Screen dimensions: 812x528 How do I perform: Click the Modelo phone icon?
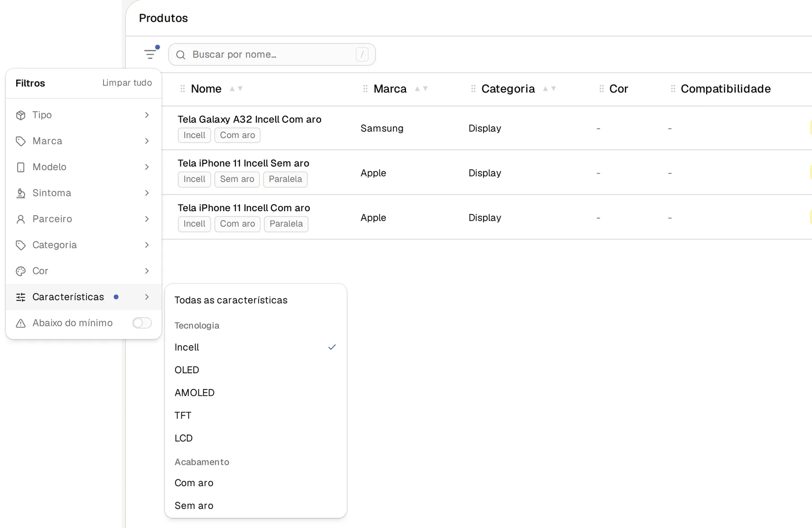click(21, 167)
